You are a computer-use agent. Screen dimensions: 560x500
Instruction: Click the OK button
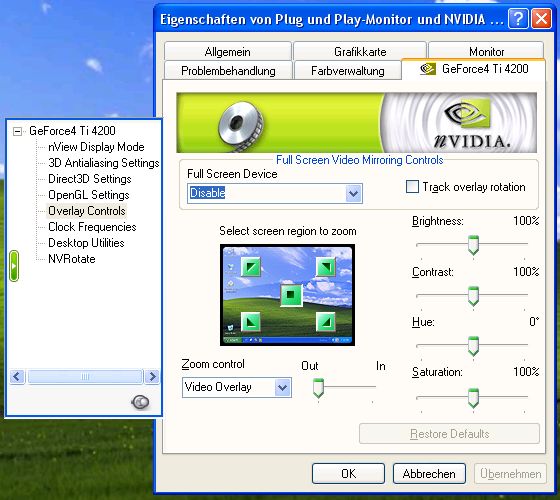(x=348, y=474)
